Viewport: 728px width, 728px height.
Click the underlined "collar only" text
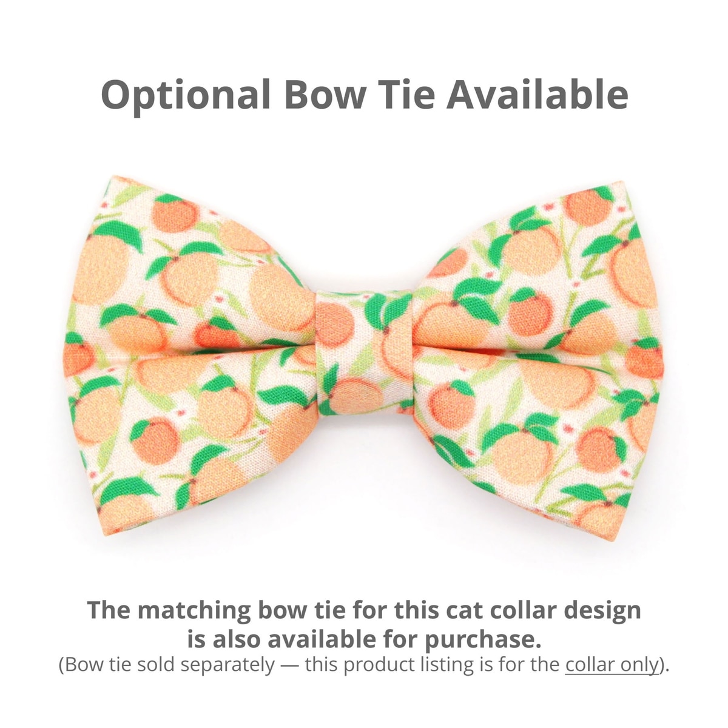[x=612, y=665]
